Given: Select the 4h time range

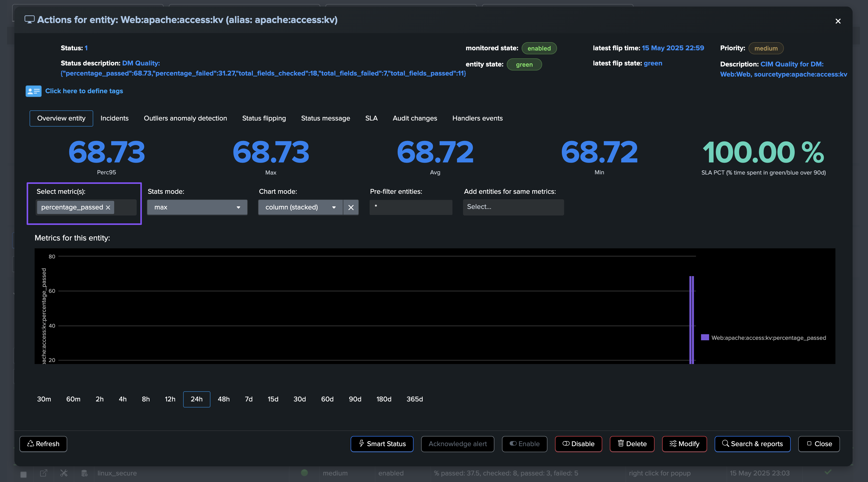Looking at the screenshot, I should [123, 399].
